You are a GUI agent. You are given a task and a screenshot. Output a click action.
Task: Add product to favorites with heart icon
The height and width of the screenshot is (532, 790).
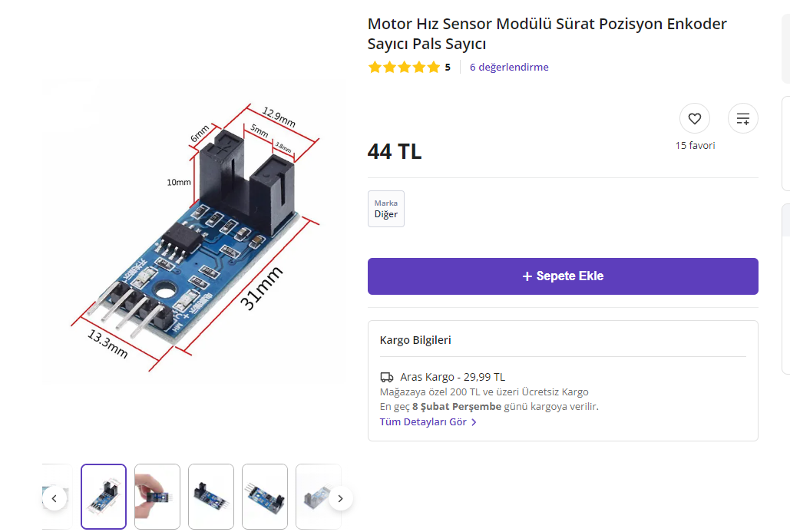click(695, 119)
